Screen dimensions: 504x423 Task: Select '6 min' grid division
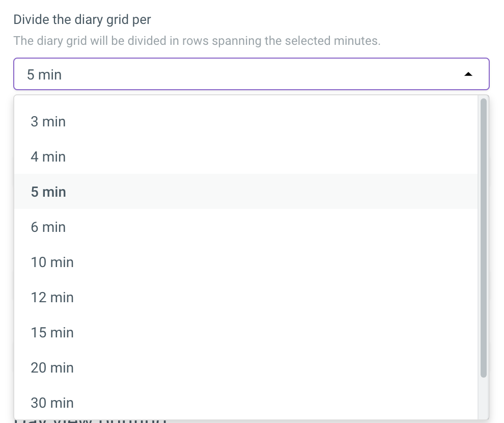(48, 227)
